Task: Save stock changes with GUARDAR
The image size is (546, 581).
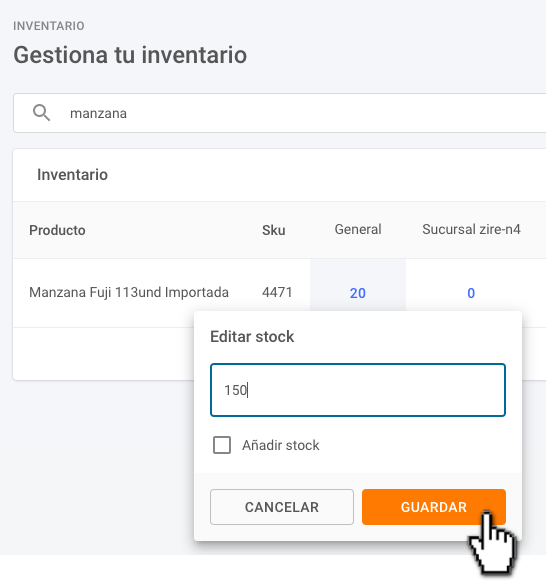Action: (x=434, y=507)
